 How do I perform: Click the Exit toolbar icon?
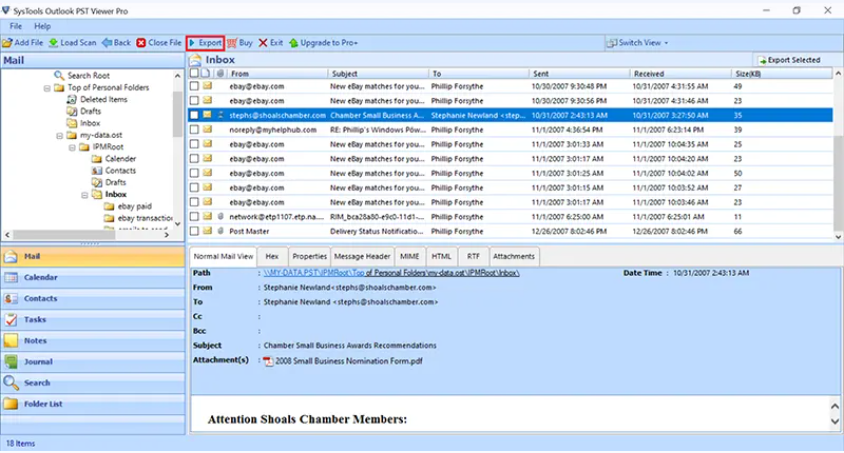point(263,43)
